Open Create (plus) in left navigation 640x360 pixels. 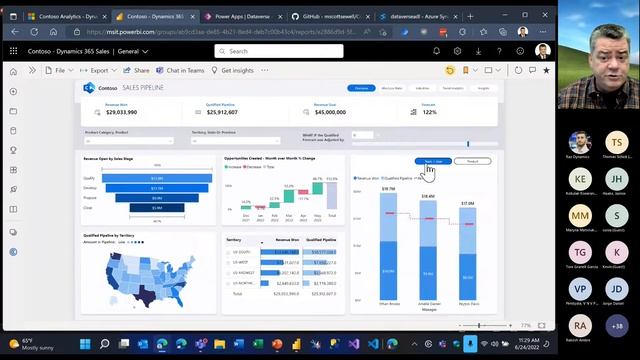click(13, 91)
